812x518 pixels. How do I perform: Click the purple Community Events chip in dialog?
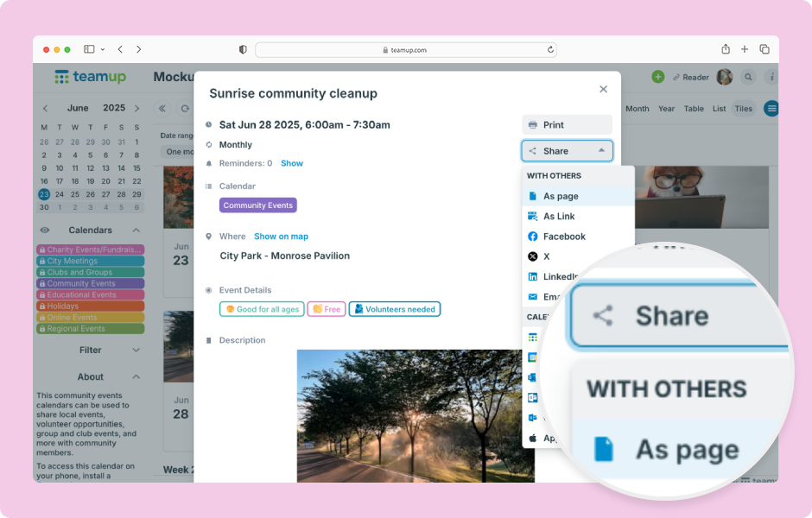pyautogui.click(x=258, y=205)
